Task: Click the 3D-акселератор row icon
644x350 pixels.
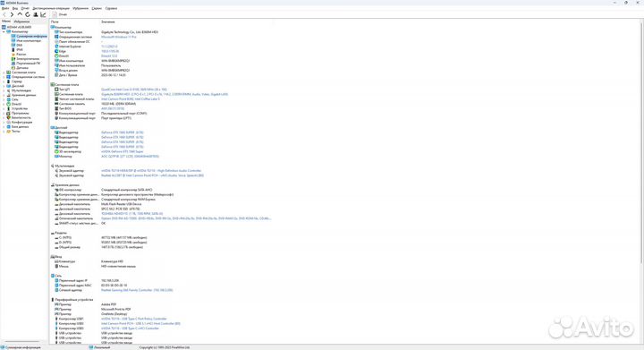Action: point(56,151)
